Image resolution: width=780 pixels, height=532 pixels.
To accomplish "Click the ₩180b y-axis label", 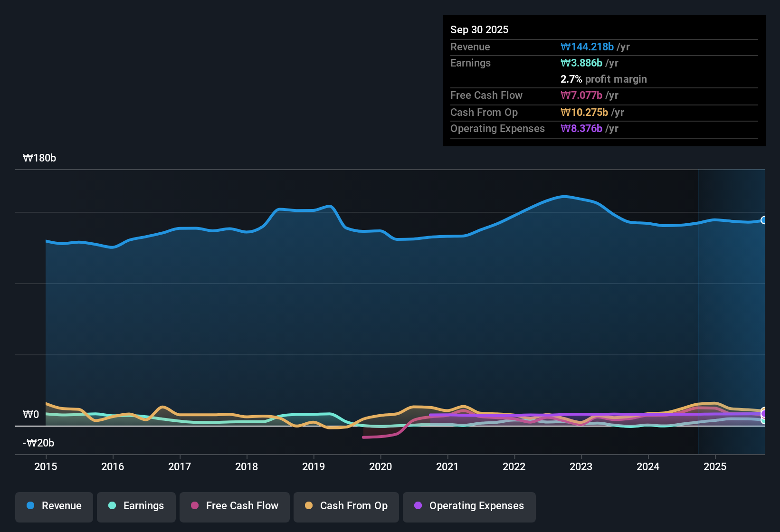I will click(x=39, y=158).
